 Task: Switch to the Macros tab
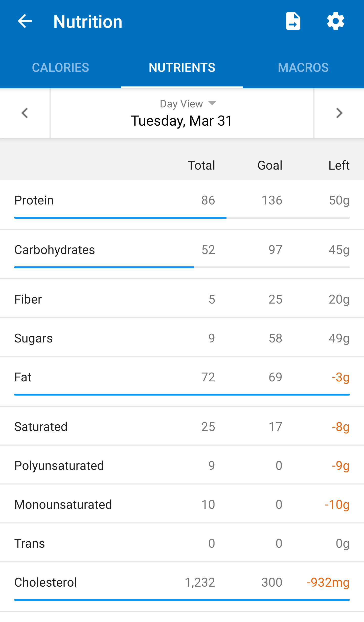(x=303, y=67)
